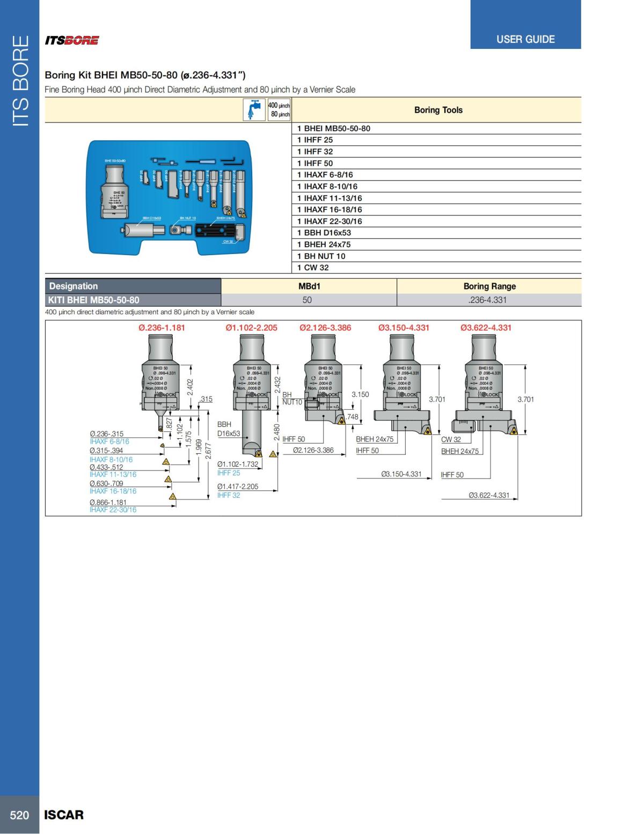Click the blue IHAXF 11-13/16 diagram label
The image size is (644, 834).
(x=113, y=474)
